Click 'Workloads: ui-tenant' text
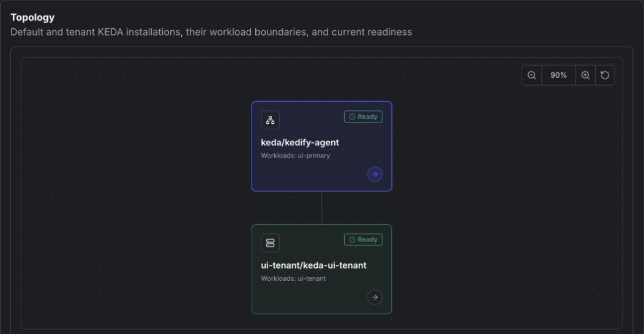 click(x=293, y=278)
